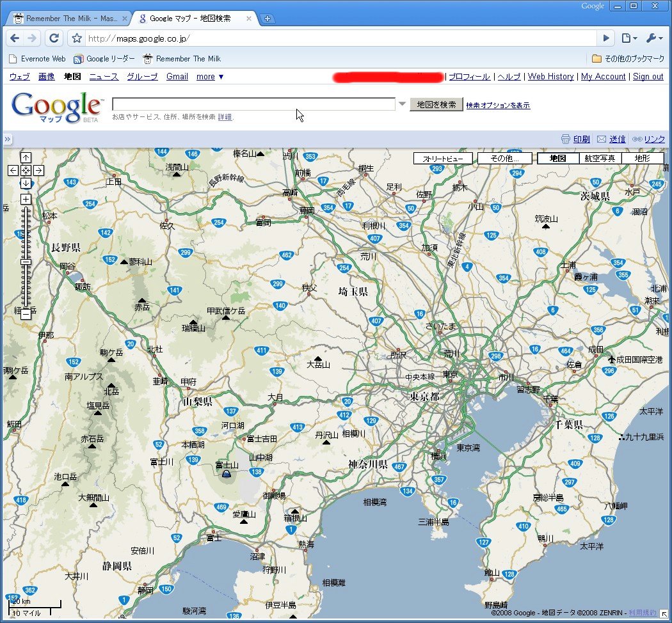672x623 pixels.
Task: Reload the page with the refresh icon
Action: point(54,38)
